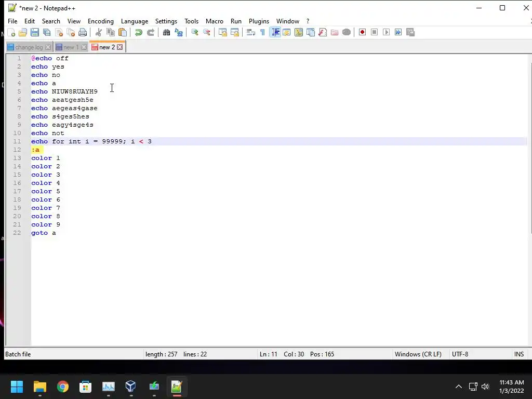The image size is (532, 399).
Task: Show hidden system tray icons chevron
Action: click(459, 387)
